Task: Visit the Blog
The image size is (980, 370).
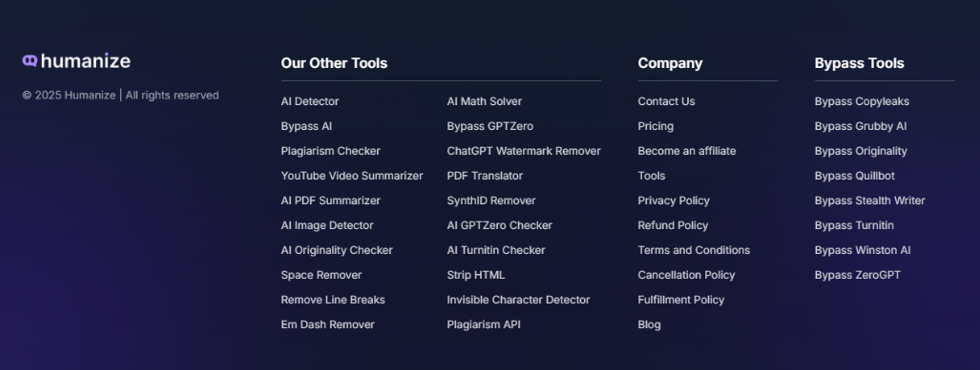Action: 649,325
